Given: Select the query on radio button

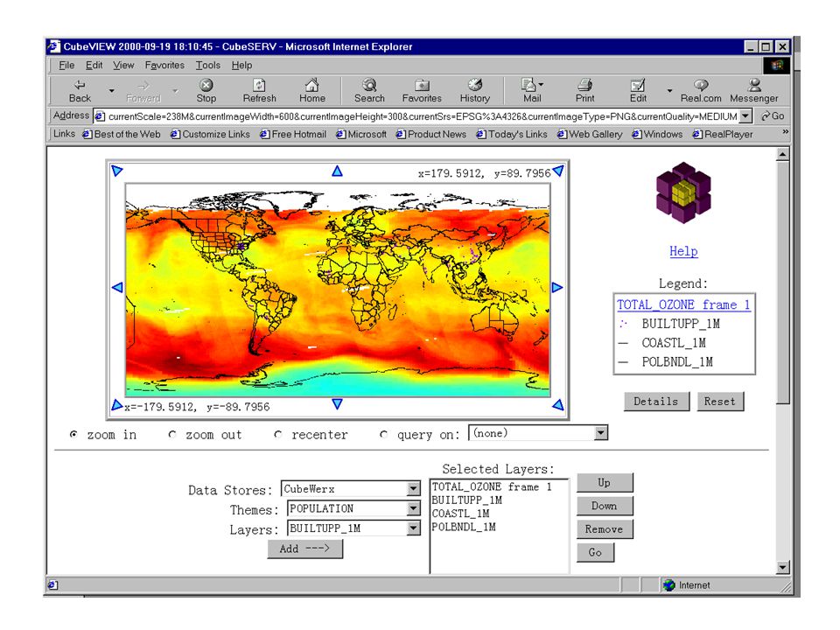Looking at the screenshot, I should tap(383, 435).
